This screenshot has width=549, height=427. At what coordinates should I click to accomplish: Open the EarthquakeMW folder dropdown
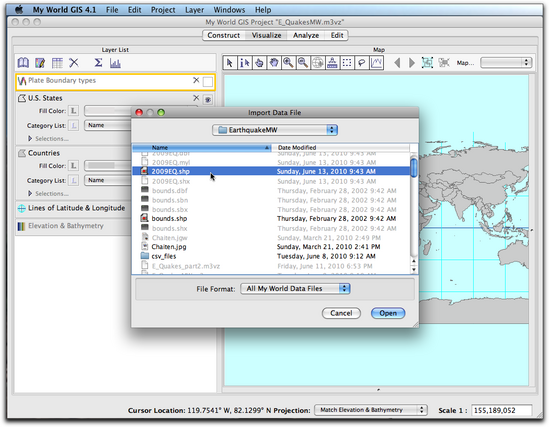(x=275, y=130)
